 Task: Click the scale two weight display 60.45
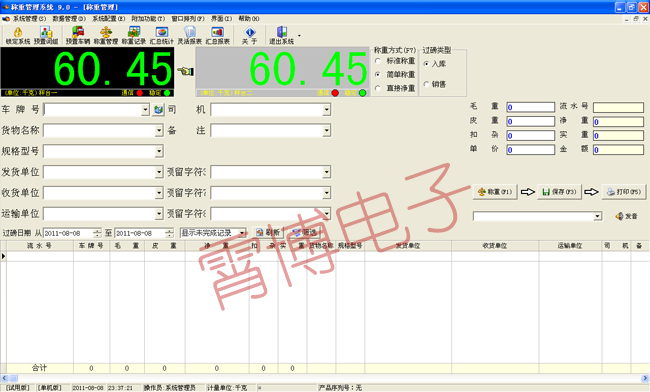283,69
